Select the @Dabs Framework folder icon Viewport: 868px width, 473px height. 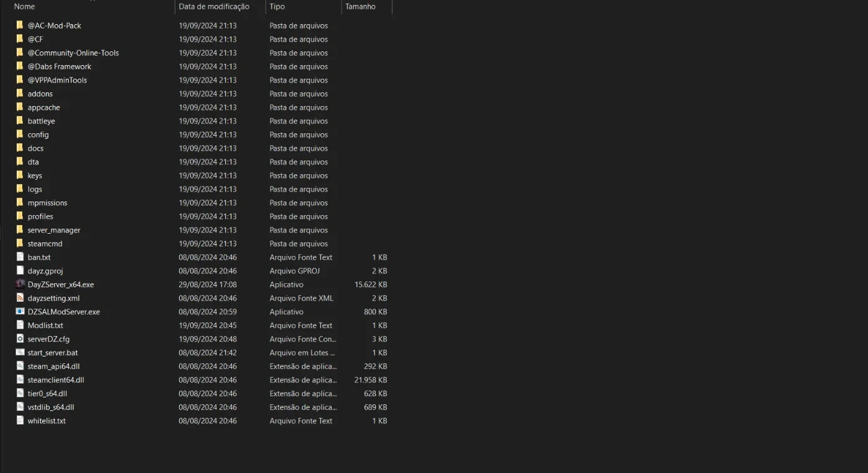20,66
